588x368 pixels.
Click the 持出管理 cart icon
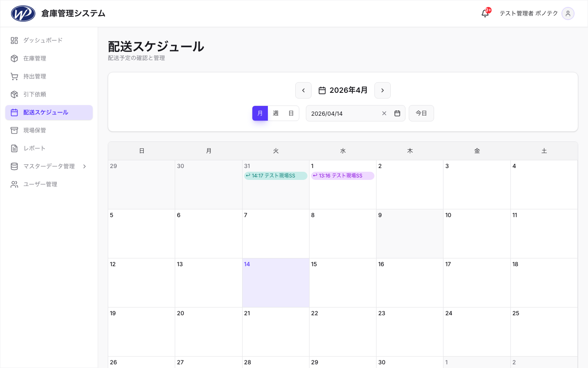coord(14,76)
